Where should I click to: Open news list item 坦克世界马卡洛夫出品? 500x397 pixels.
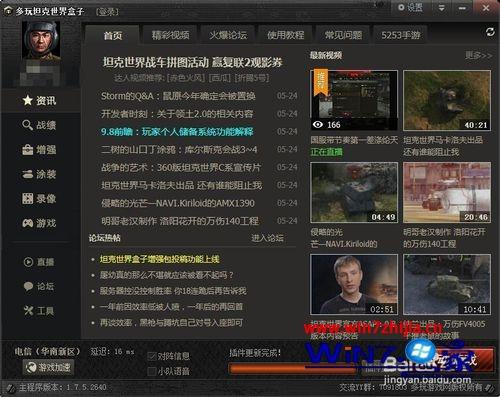click(182, 185)
